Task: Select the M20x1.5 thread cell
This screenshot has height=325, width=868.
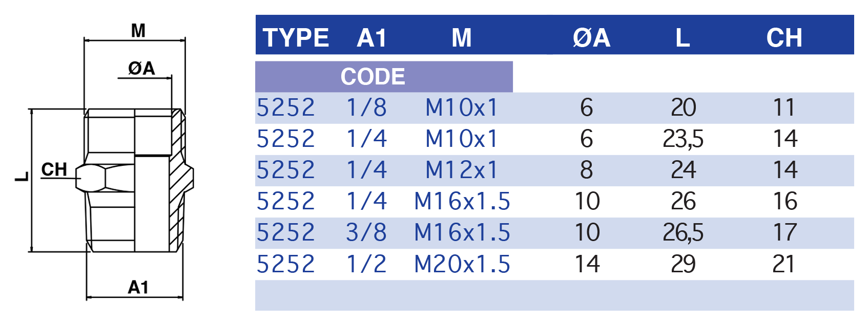Action: coord(462,264)
